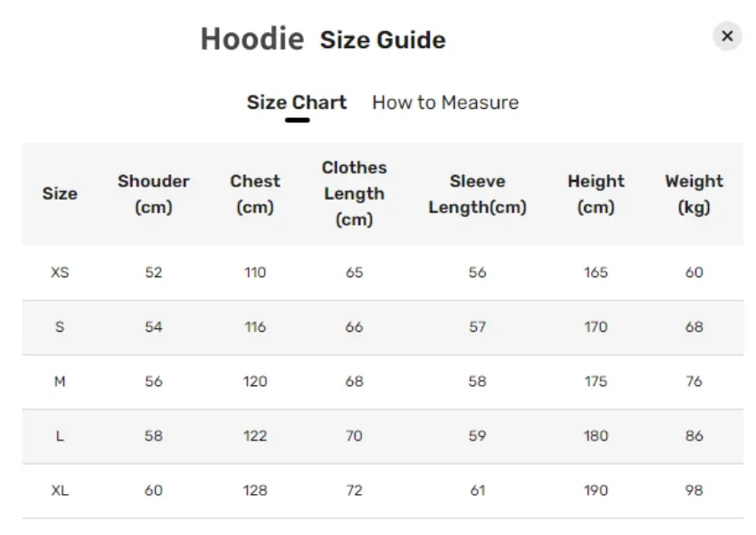Click the chest value 128 for XL
Image resolution: width=756 pixels, height=535 pixels.
255,490
